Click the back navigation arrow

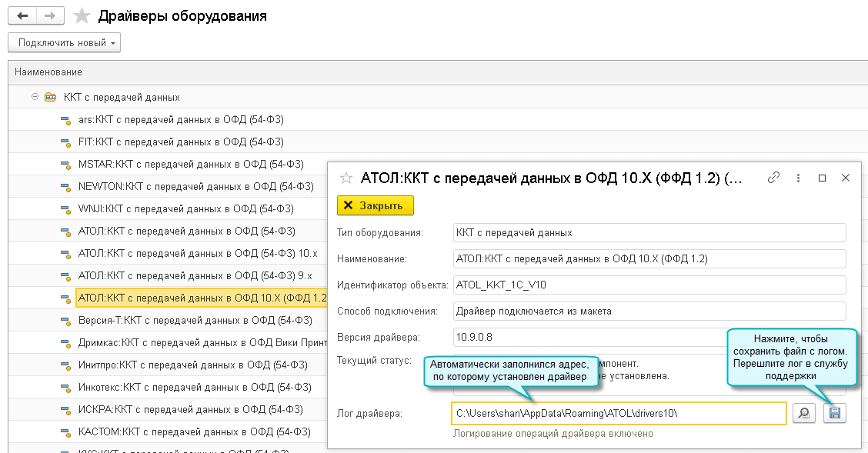22,15
